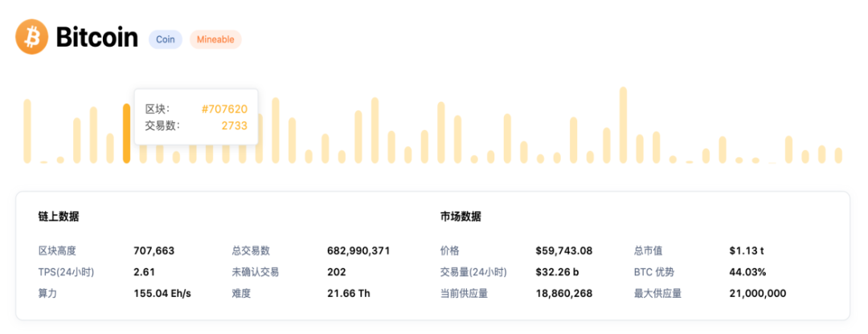868x334 pixels.
Task: Select the total transactions value 682,990,371
Action: tap(358, 250)
